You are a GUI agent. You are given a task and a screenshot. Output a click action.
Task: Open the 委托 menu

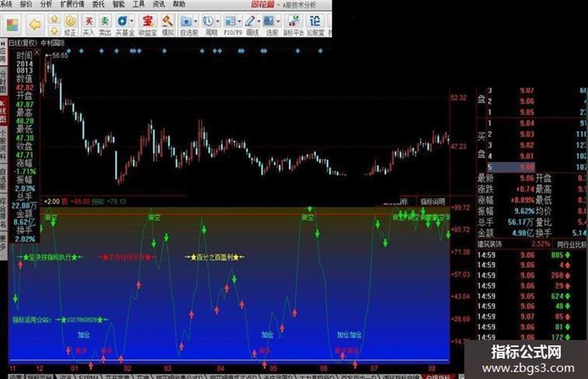pos(98,4)
